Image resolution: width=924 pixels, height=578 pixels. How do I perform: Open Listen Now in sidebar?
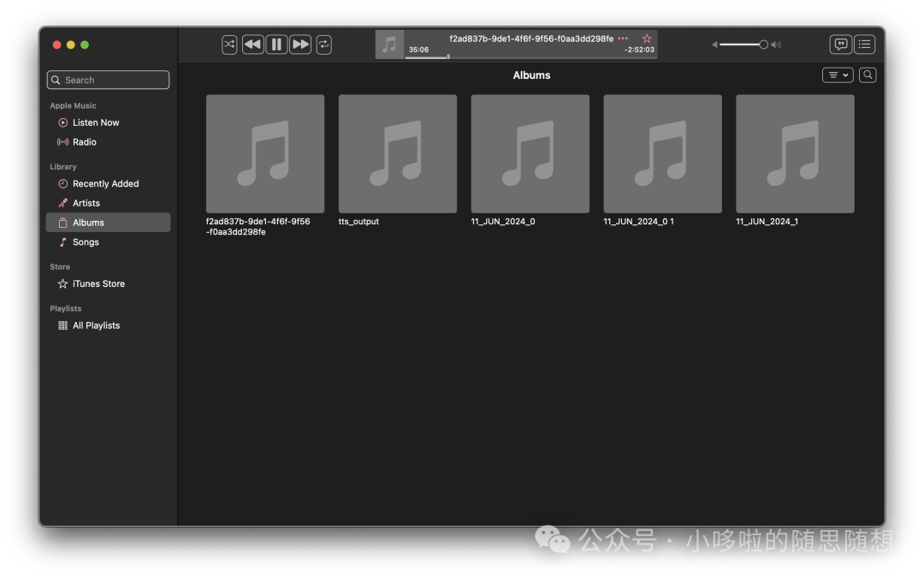(x=95, y=122)
